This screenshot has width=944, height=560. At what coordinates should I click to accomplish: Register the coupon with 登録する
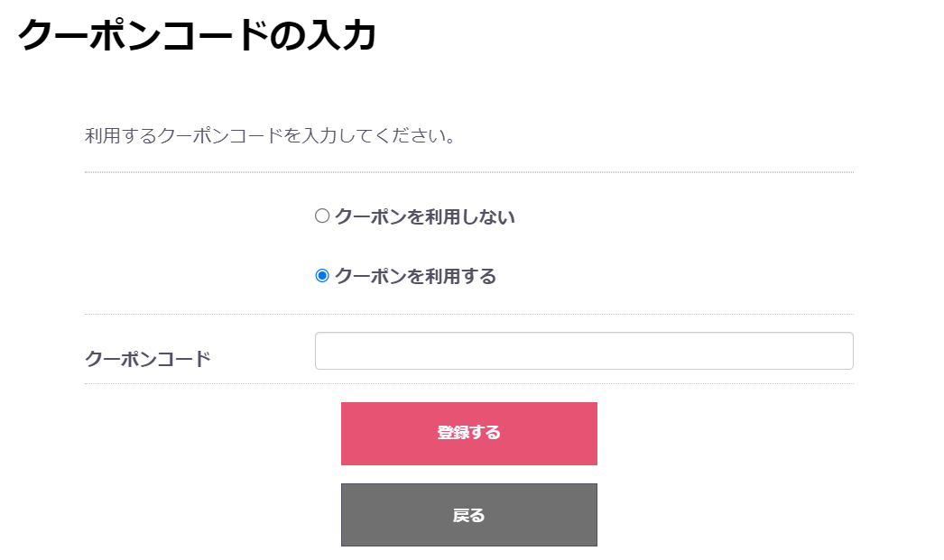coord(468,434)
